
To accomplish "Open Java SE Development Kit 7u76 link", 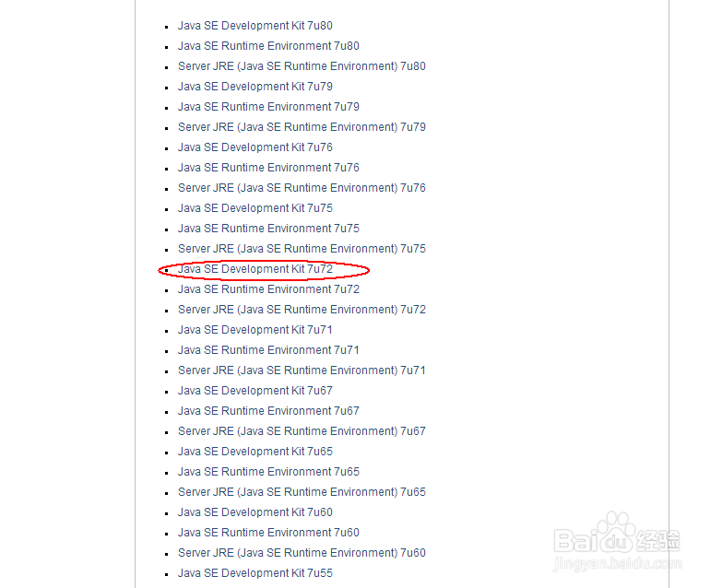I will click(x=255, y=147).
